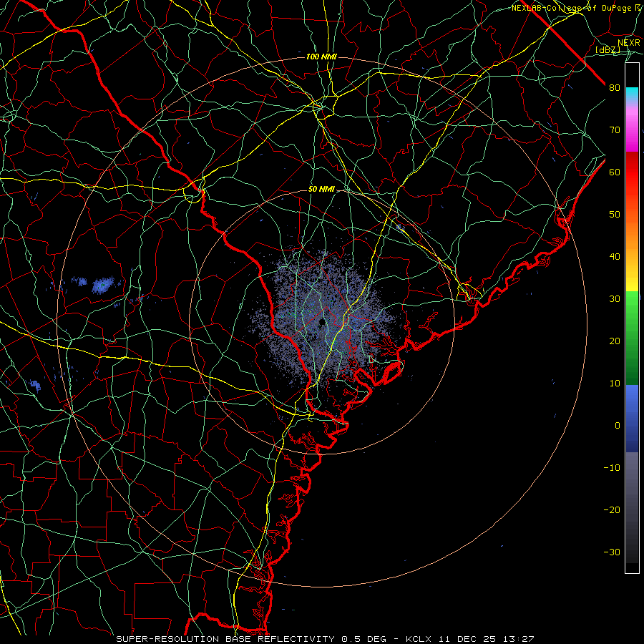
Task: Click the -20 value on the dBZ scale
Action: (612, 509)
